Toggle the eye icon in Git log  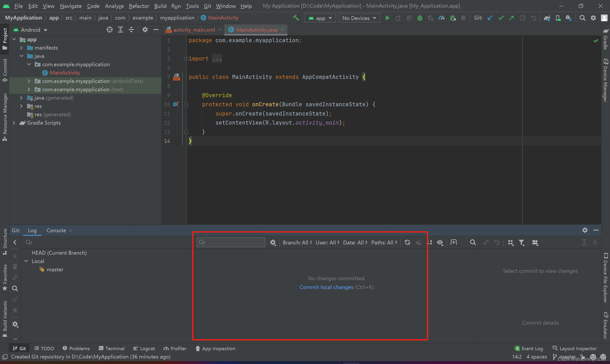pos(440,242)
